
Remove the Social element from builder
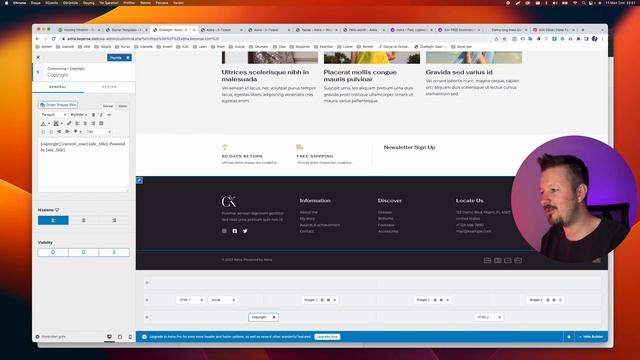click(233, 300)
